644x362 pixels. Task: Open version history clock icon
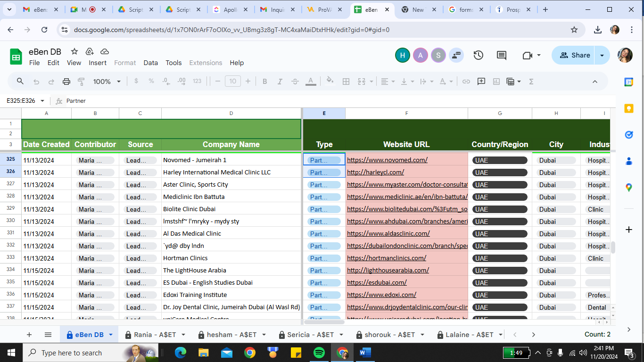coord(479,55)
